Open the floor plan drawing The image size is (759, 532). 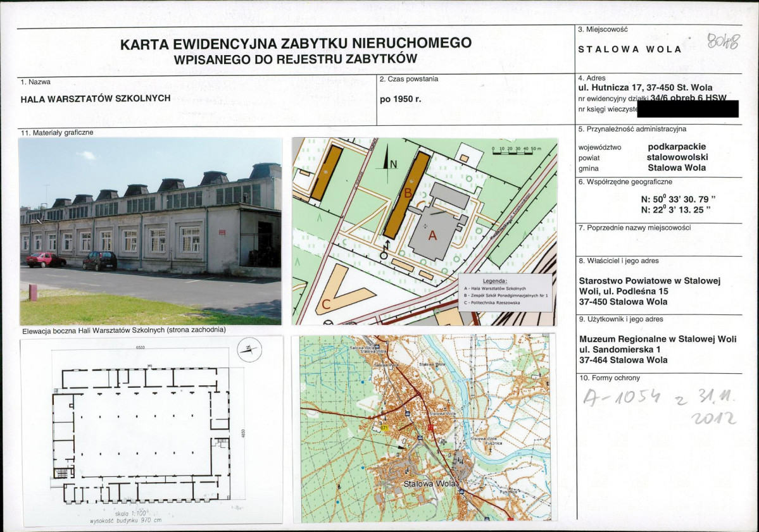151,430
